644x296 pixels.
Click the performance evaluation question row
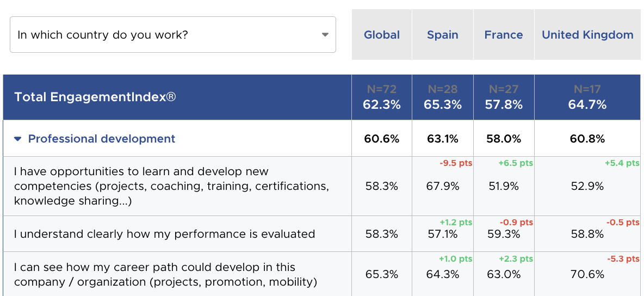click(x=165, y=234)
